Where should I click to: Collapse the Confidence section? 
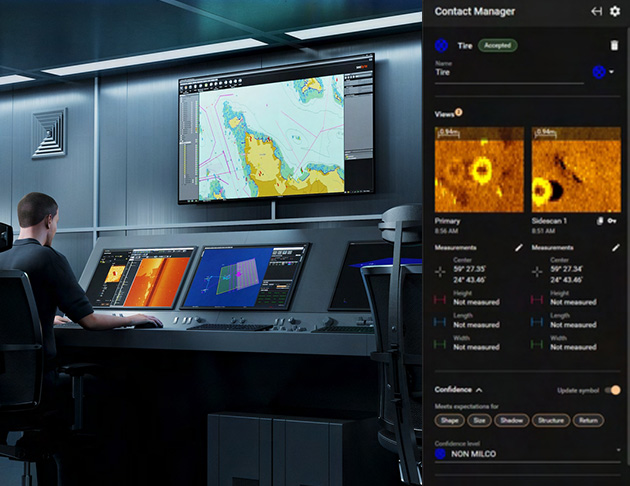tap(479, 389)
